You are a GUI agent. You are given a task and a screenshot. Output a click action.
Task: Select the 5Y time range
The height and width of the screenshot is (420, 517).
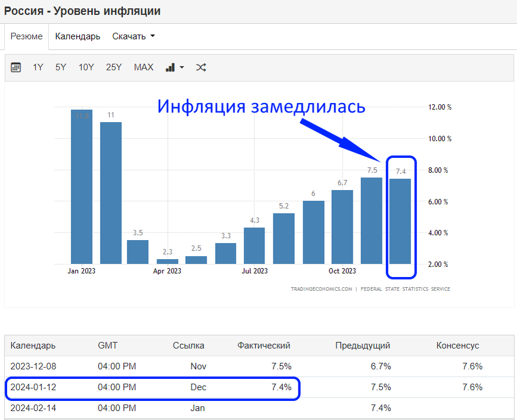[x=61, y=67]
